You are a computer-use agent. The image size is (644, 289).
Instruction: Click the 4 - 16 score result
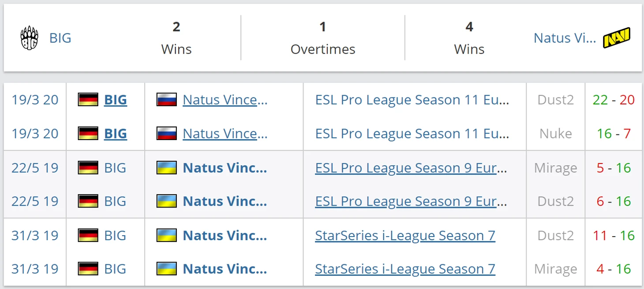coord(614,269)
